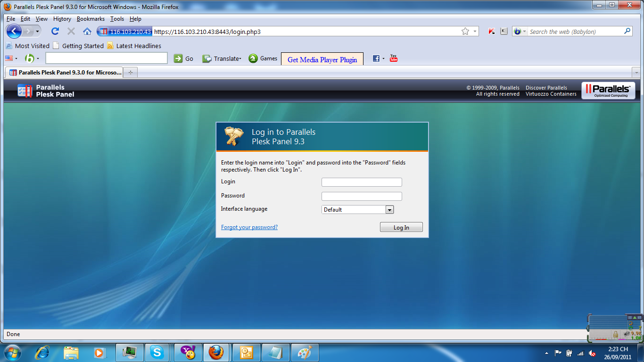Click the Parallels Plesk Panel logo
Screen dimensions: 644x362
(46, 90)
